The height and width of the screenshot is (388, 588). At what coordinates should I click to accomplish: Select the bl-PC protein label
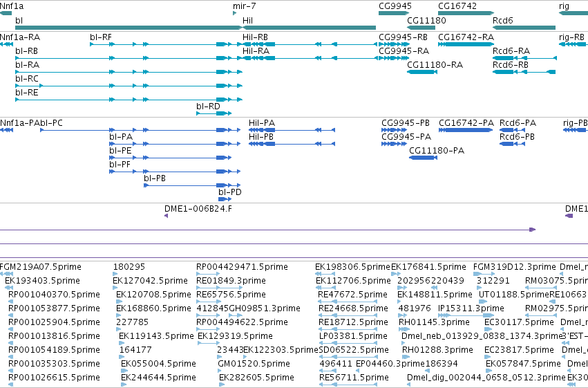pyautogui.click(x=51, y=123)
